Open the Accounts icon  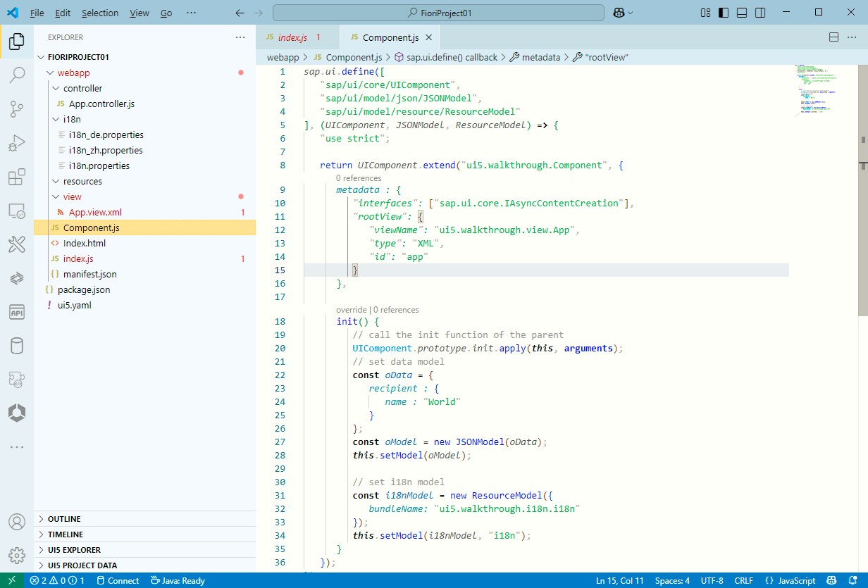pyautogui.click(x=17, y=522)
